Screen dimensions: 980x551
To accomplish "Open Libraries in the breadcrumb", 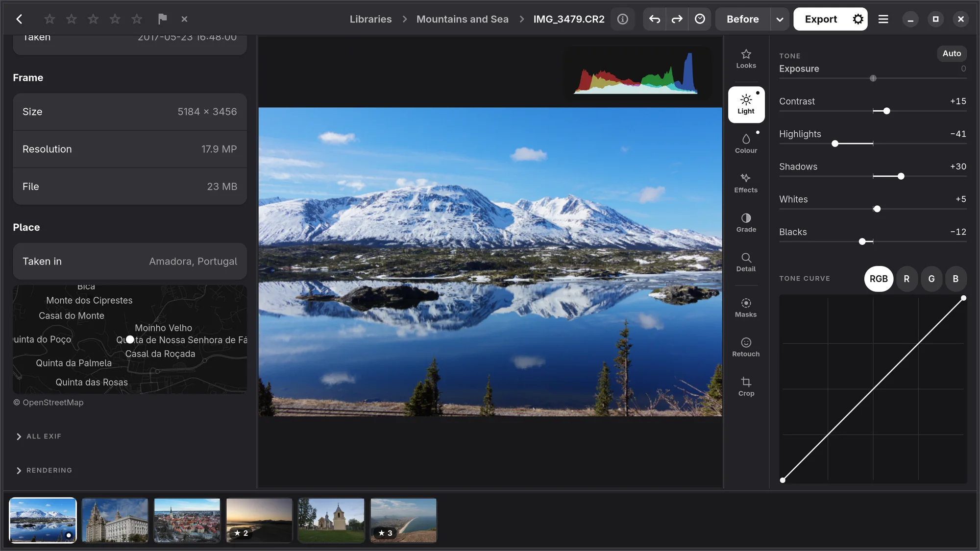I will tap(370, 19).
